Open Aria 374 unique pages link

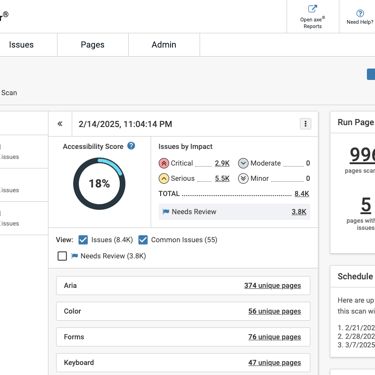pyautogui.click(x=273, y=286)
